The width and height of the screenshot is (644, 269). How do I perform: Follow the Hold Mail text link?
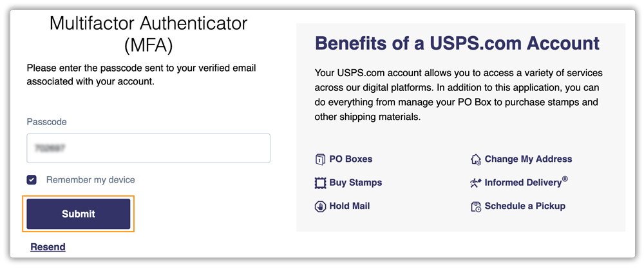coord(349,206)
